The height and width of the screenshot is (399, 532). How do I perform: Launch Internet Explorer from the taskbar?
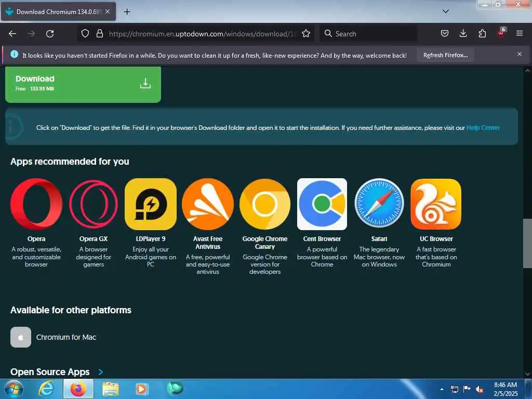[46, 389]
